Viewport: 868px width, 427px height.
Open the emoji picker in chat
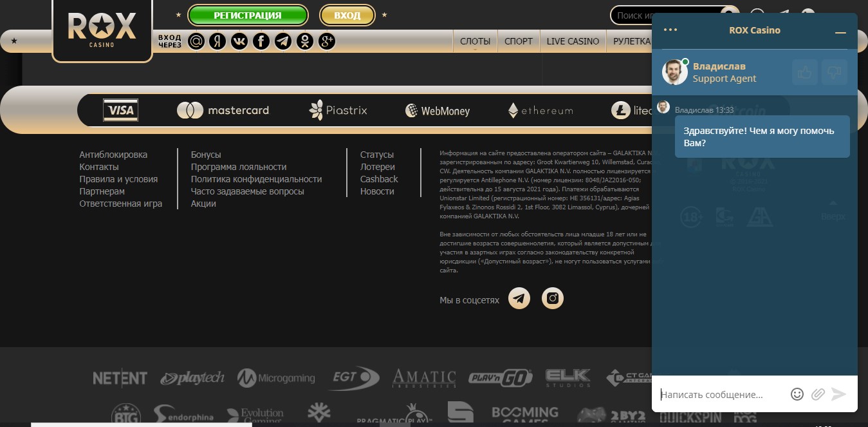pyautogui.click(x=797, y=394)
